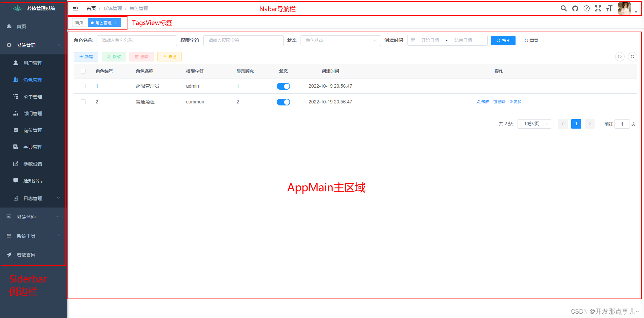Open the avatar dropdown caret
644x318 pixels.
[x=636, y=12]
